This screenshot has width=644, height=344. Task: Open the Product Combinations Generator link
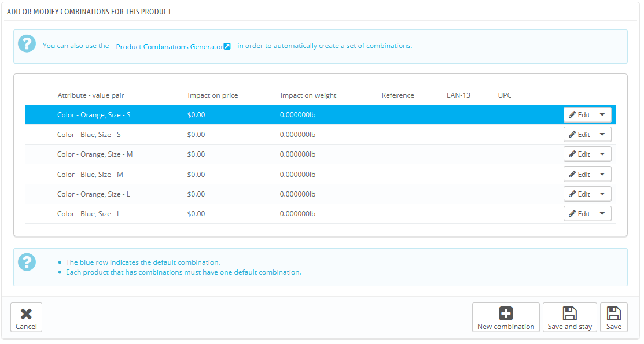pyautogui.click(x=170, y=47)
